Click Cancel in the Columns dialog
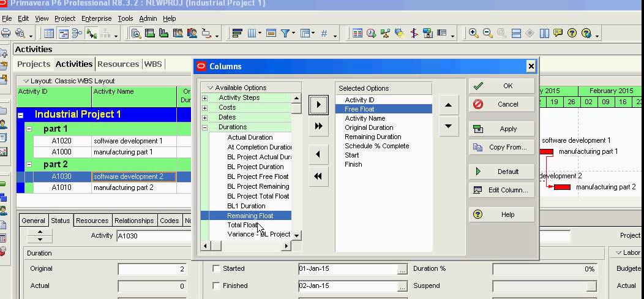Image resolution: width=644 pixels, height=299 pixels. (x=501, y=104)
